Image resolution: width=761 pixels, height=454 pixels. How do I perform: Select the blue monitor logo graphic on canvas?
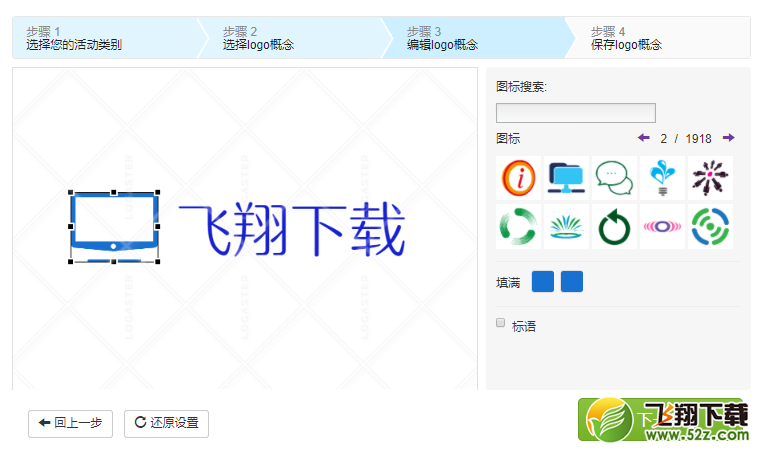point(114,227)
